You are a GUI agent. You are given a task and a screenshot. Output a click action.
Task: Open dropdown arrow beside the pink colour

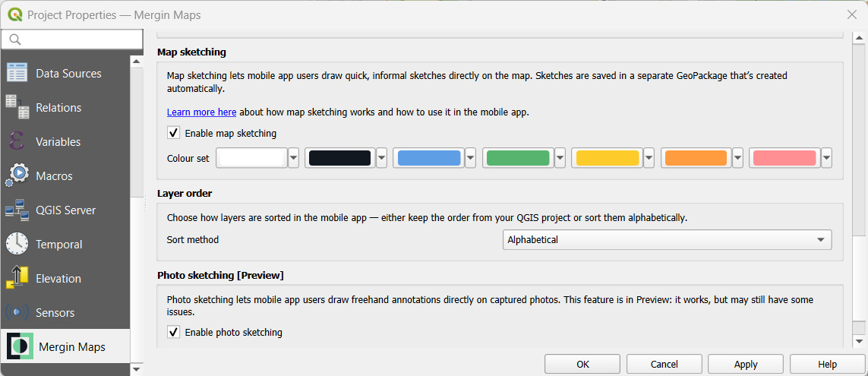click(x=826, y=158)
